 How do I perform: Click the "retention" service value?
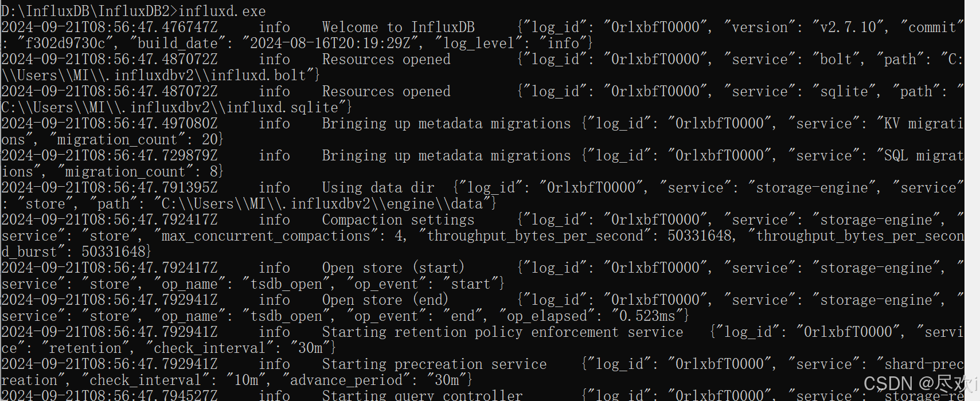pos(85,348)
